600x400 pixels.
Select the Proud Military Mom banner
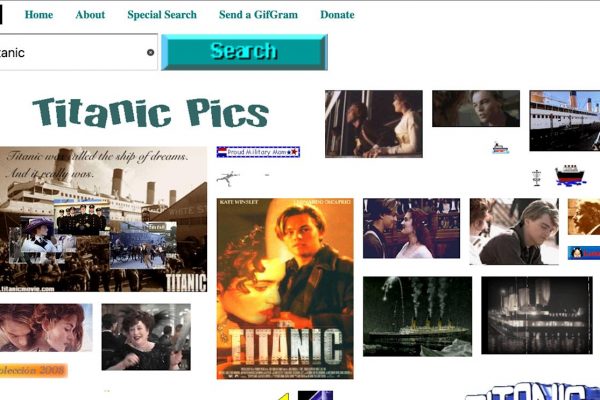[258, 152]
